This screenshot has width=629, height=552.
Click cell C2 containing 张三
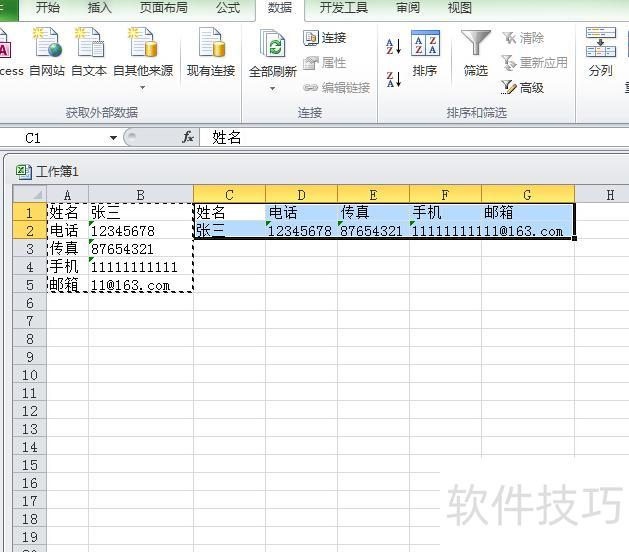tap(229, 230)
